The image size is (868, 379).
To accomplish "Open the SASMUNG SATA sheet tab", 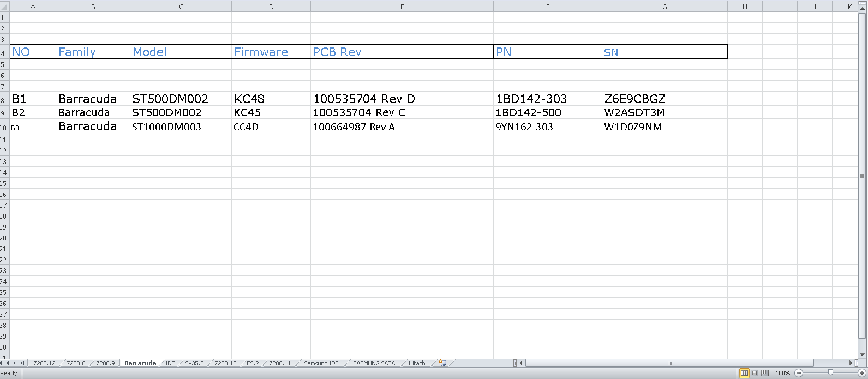I will click(374, 363).
